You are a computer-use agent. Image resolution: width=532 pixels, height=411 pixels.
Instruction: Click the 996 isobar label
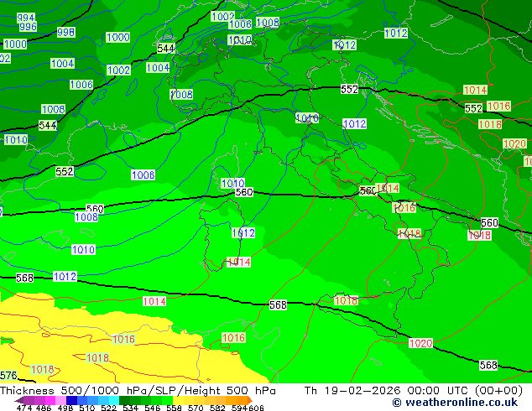(x=28, y=27)
